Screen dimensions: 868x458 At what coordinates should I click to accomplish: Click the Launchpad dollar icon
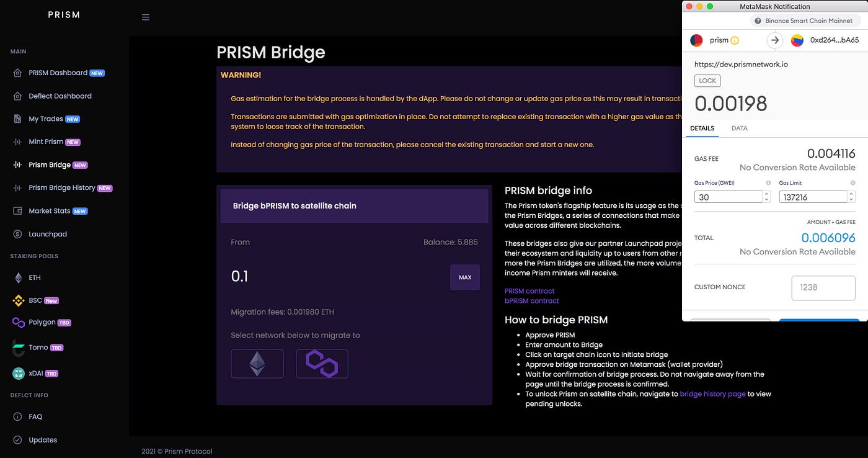pyautogui.click(x=18, y=234)
